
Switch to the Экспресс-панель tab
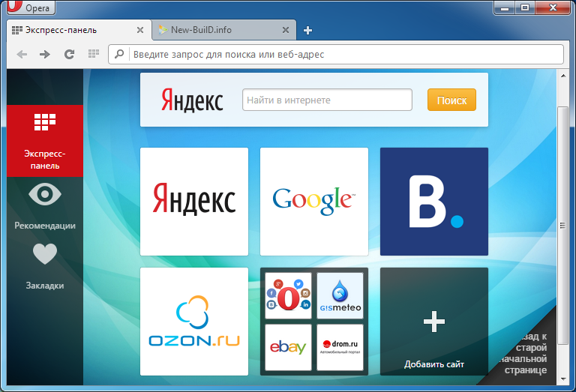[x=79, y=30]
